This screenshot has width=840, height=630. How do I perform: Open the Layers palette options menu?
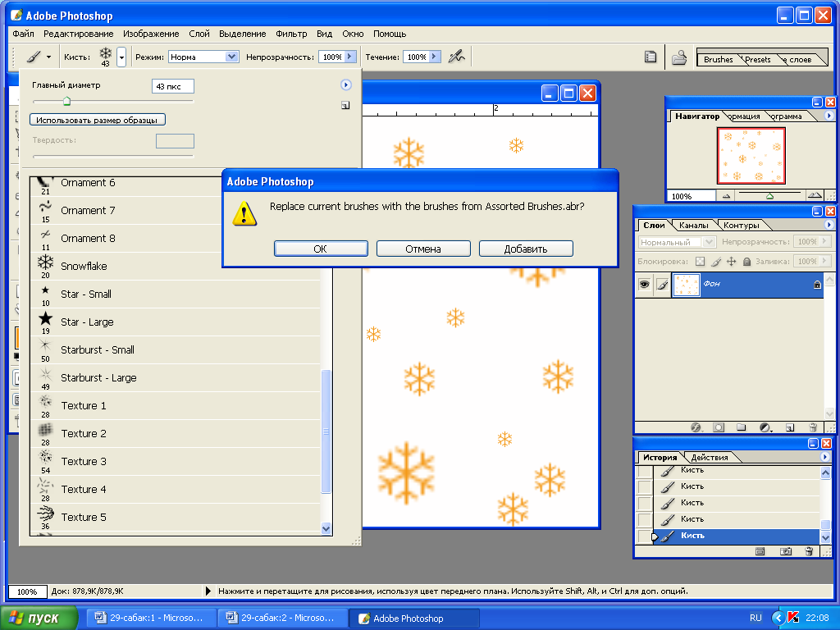pos(829,225)
